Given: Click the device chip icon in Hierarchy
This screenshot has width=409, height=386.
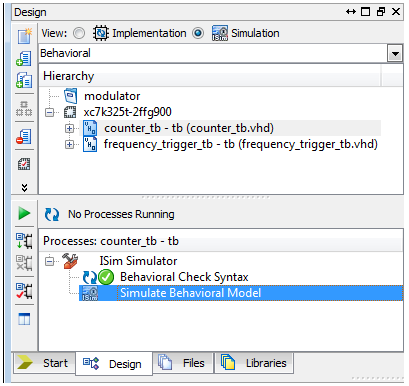Looking at the screenshot, I should (70, 112).
